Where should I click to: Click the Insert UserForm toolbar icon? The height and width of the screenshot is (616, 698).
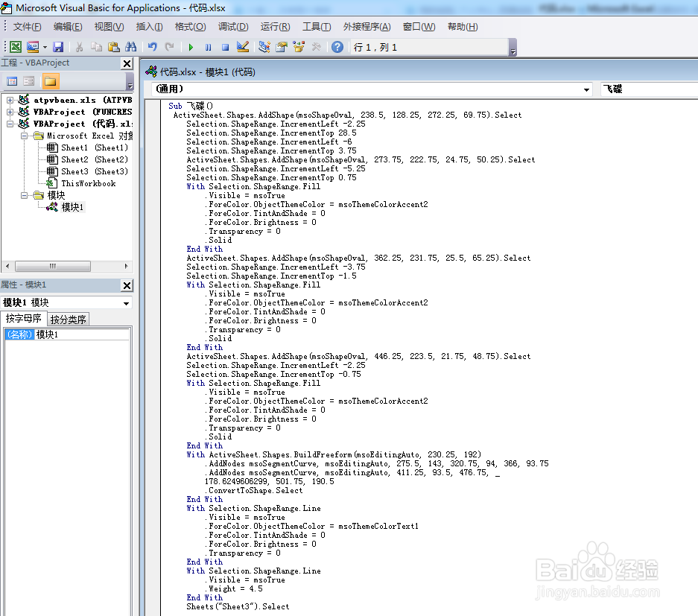click(x=33, y=47)
